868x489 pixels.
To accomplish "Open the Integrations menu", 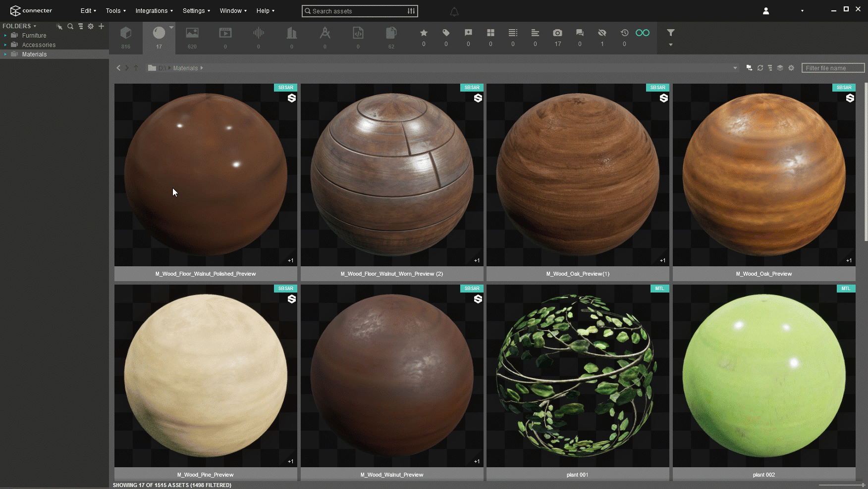I will 154,10.
